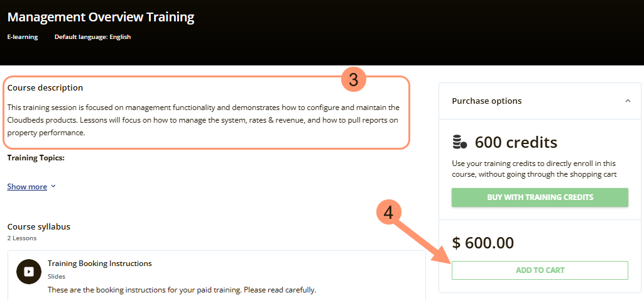Click the Purchase options header text
The width and height of the screenshot is (644, 300).
point(486,101)
